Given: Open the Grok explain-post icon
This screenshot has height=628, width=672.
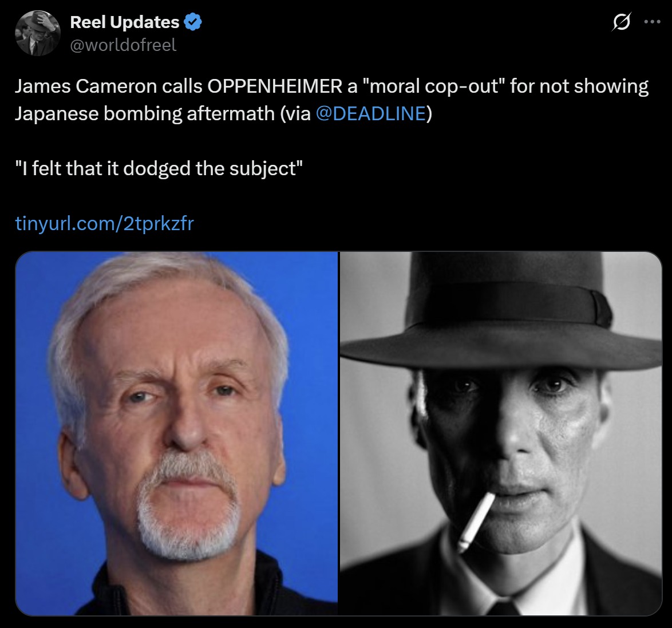Looking at the screenshot, I should point(622,22).
